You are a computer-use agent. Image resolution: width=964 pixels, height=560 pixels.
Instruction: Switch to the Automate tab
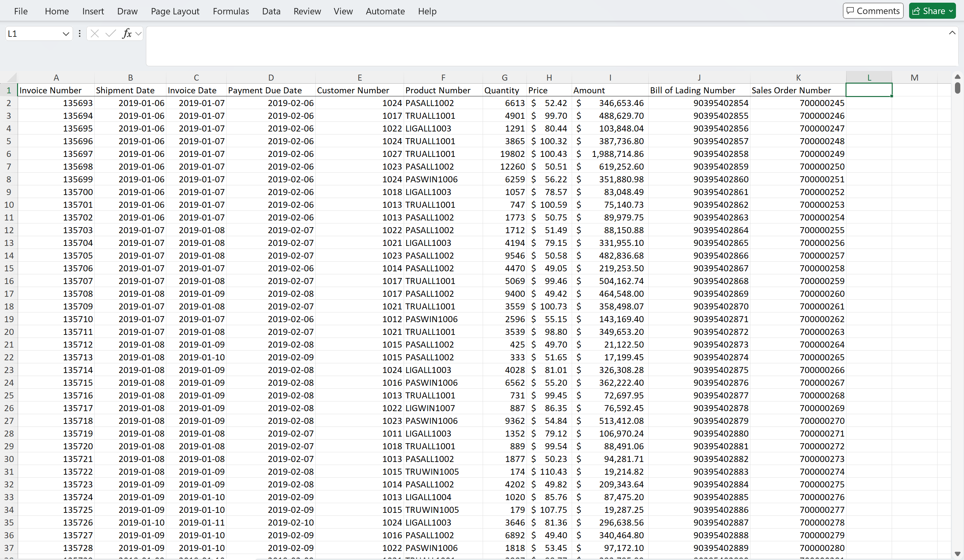point(385,11)
